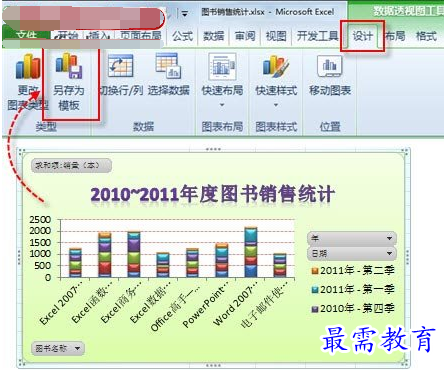The height and width of the screenshot is (371, 444).
Task: Select the PowerPoint stacked column bar
Action: (x=222, y=260)
